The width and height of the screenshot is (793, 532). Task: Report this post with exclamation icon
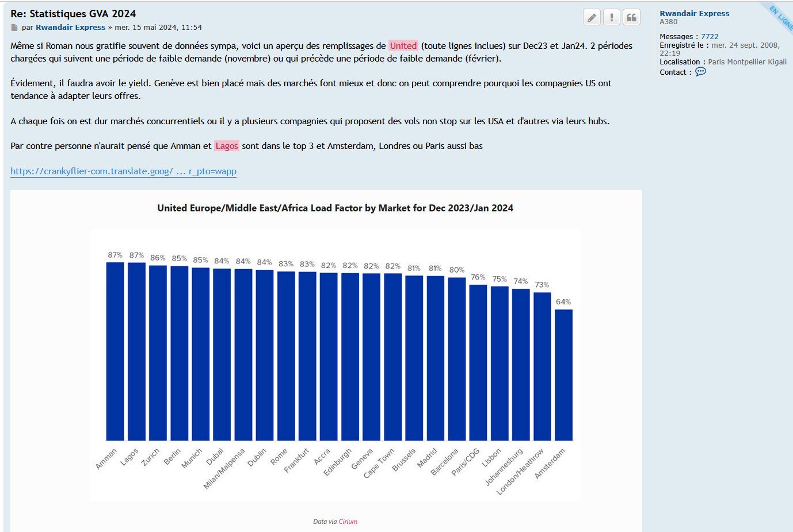(x=612, y=17)
